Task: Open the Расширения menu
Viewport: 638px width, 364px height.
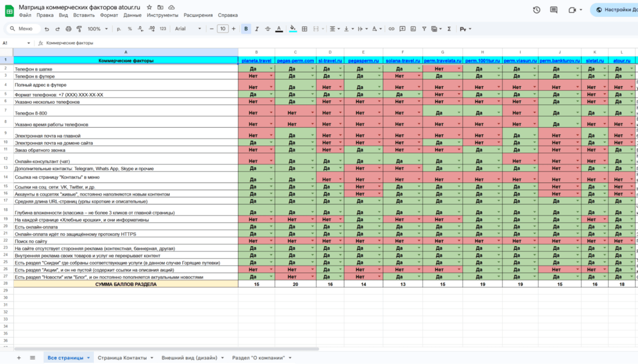Action: pyautogui.click(x=198, y=15)
